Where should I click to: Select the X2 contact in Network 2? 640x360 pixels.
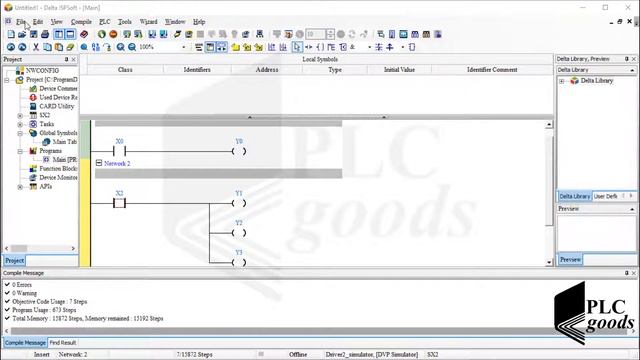[119, 202]
